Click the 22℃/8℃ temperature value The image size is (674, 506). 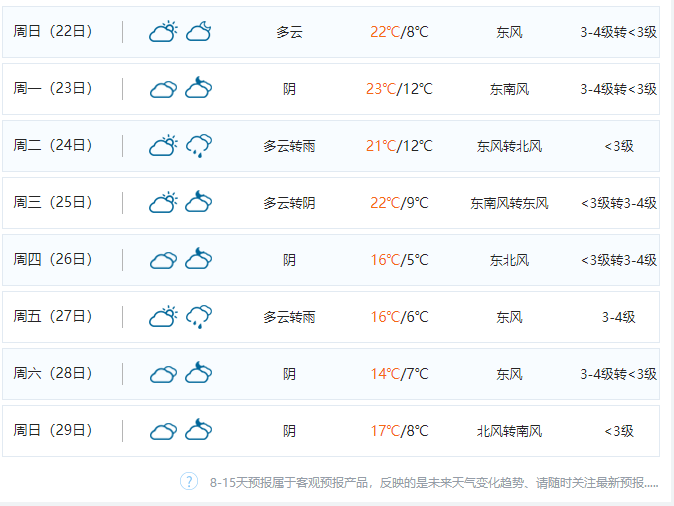[x=399, y=32]
